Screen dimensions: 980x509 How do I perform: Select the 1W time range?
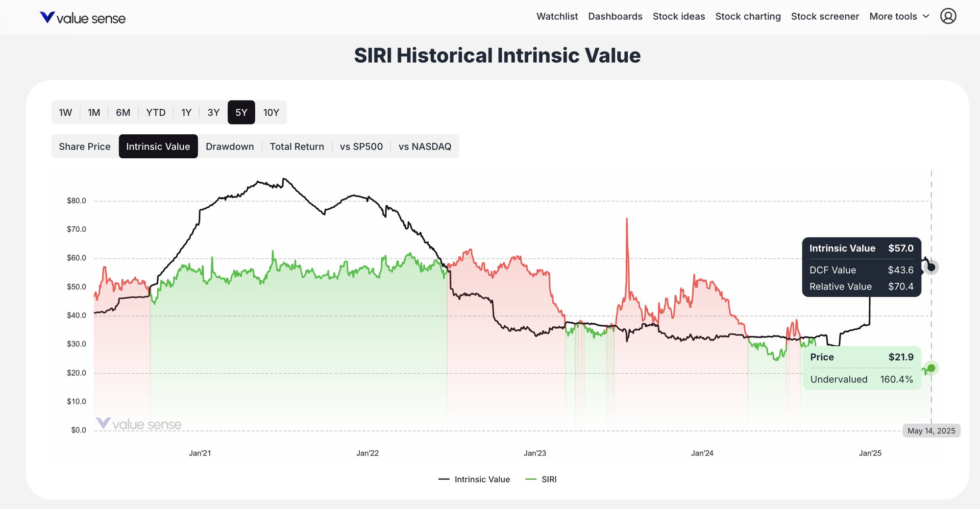point(65,112)
